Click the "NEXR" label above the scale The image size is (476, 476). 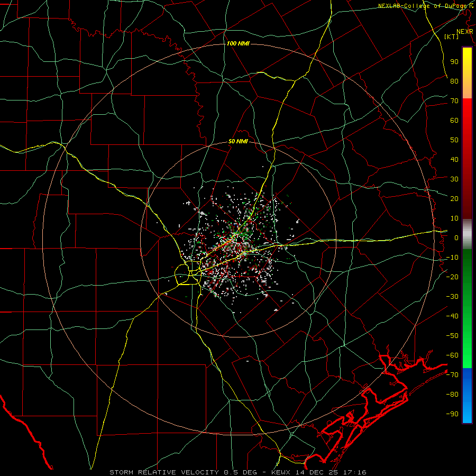[x=465, y=32]
